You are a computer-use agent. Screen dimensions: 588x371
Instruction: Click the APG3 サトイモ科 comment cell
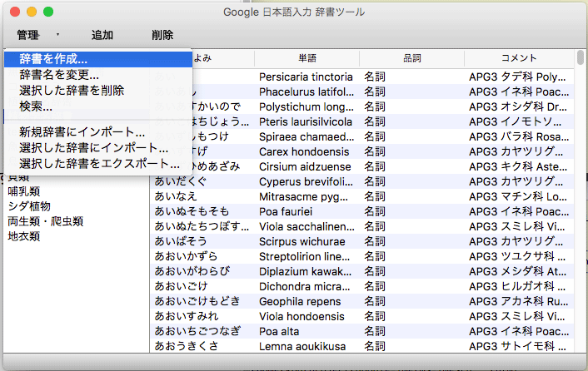pyautogui.click(x=517, y=346)
